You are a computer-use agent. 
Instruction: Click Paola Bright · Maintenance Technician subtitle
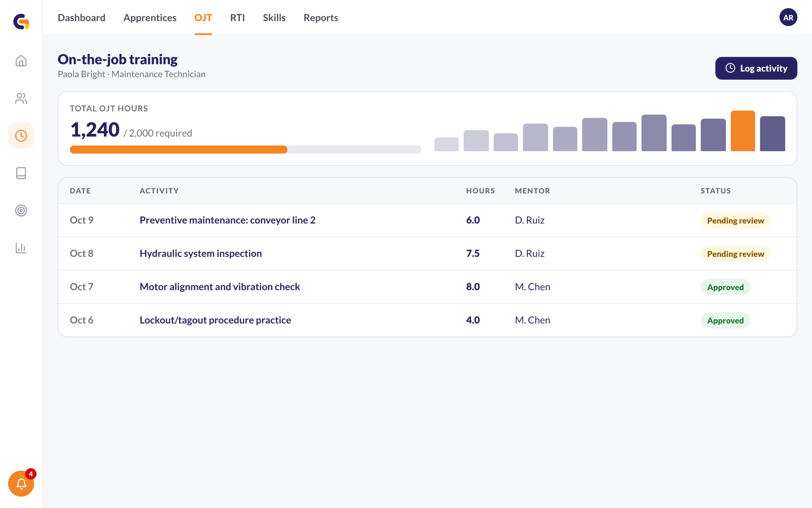pos(132,74)
